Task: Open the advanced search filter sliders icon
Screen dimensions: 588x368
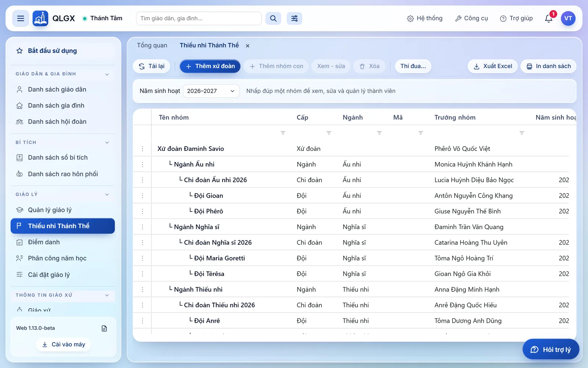Action: pyautogui.click(x=294, y=18)
